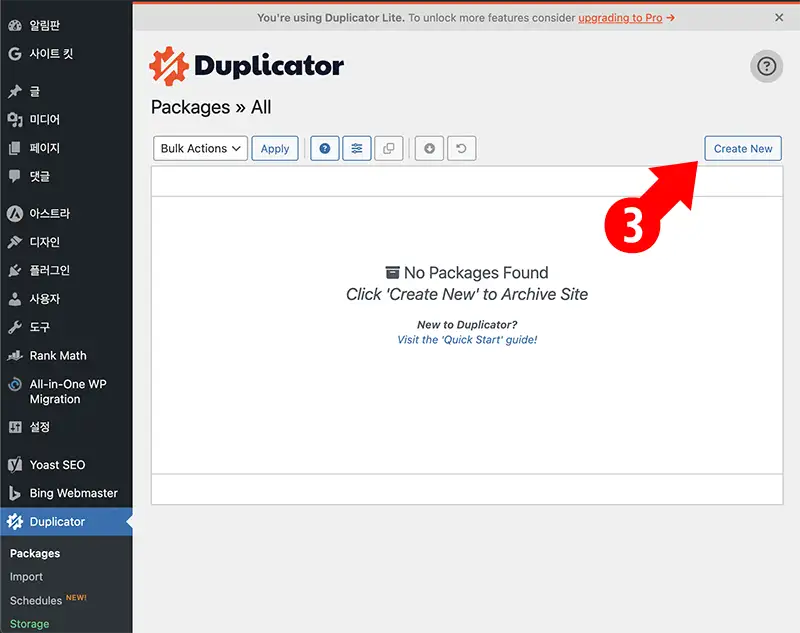Image resolution: width=800 pixels, height=633 pixels.
Task: Open 알림판 dashboard menu
Action: pos(66,25)
